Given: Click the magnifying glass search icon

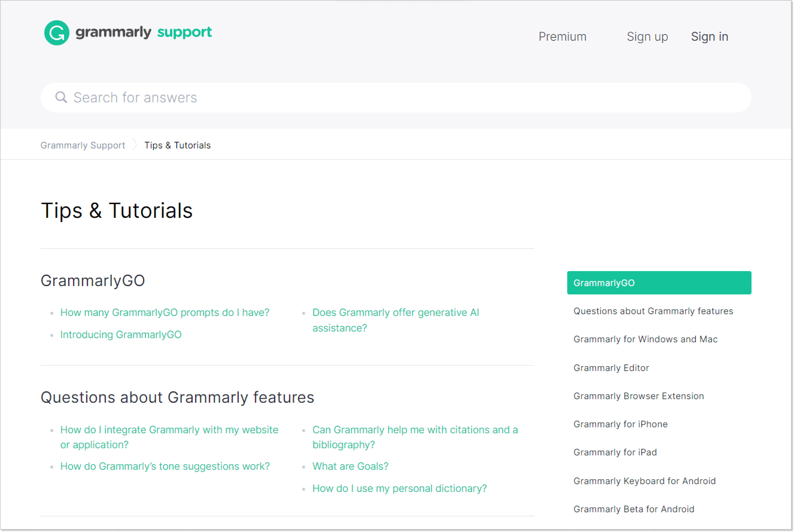Looking at the screenshot, I should coord(61,97).
